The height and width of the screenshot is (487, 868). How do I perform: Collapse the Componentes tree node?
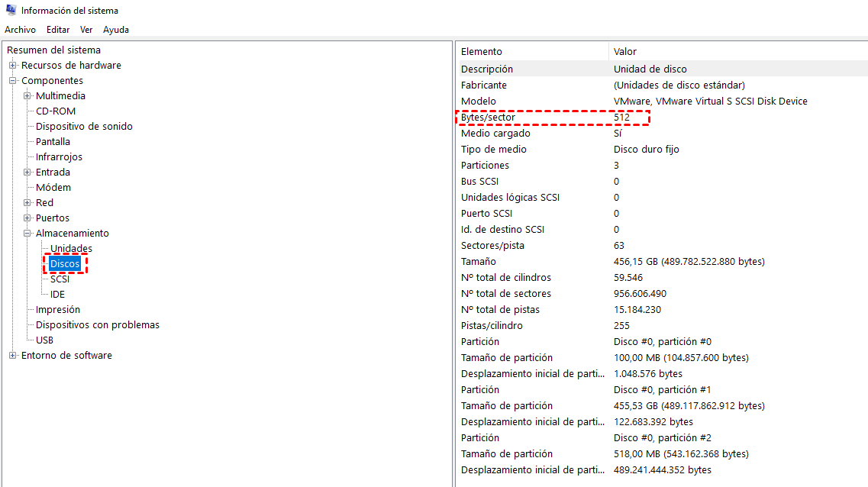click(13, 81)
